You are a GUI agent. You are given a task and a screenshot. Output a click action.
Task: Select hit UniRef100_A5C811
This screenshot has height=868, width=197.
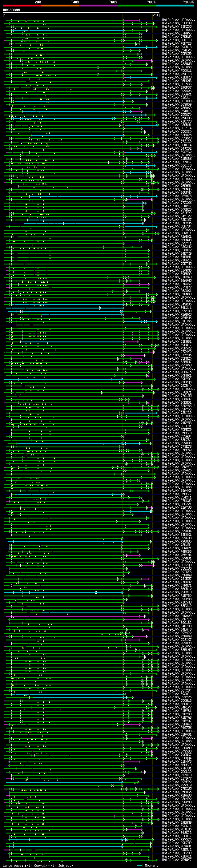(x=176, y=71)
